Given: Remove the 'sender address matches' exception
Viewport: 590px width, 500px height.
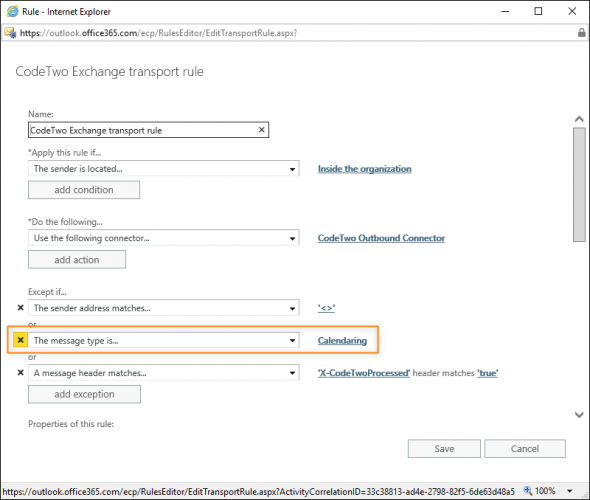Looking at the screenshot, I should point(21,308).
